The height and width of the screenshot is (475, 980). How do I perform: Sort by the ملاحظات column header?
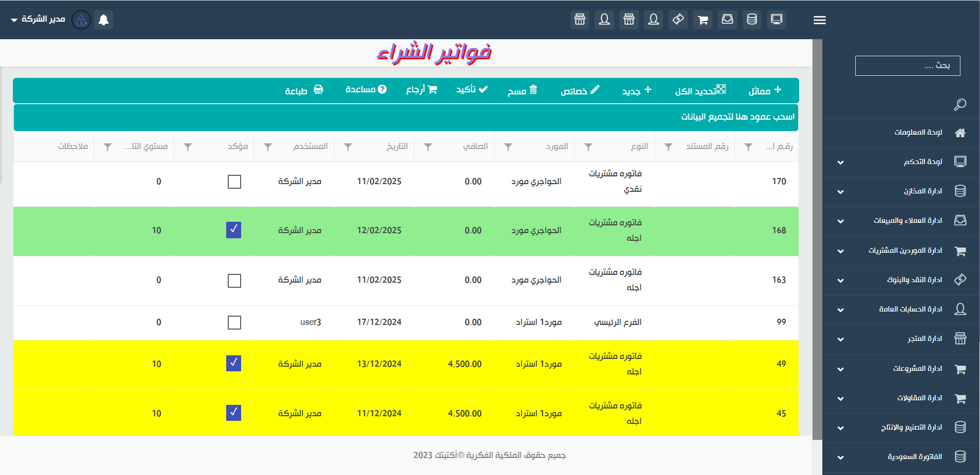[x=73, y=146]
